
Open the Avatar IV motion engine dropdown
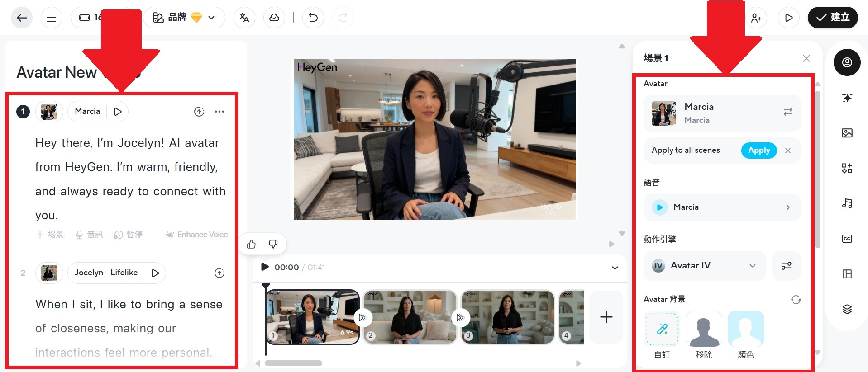[x=705, y=266]
